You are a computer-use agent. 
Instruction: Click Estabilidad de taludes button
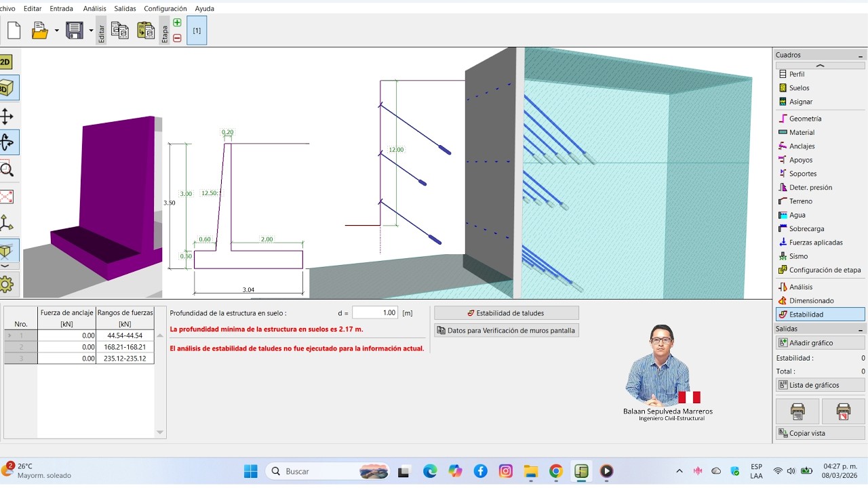pos(507,313)
